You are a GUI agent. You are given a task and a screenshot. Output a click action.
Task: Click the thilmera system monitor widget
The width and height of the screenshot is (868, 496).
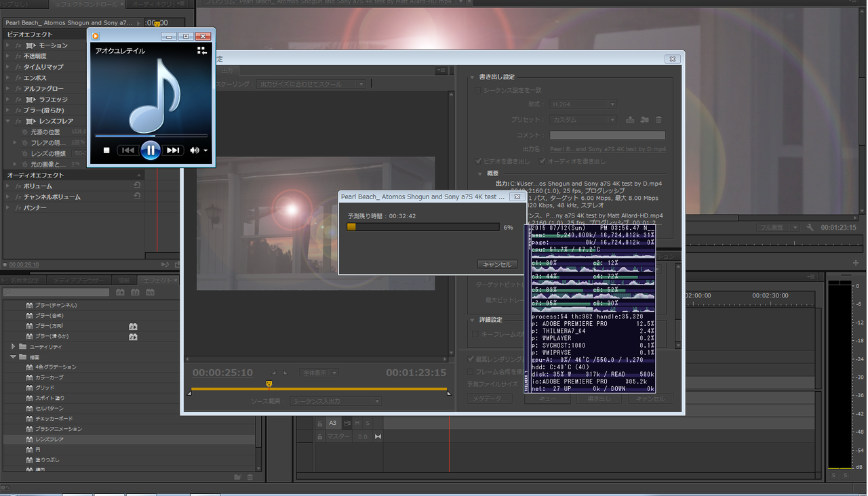pyautogui.click(x=591, y=308)
